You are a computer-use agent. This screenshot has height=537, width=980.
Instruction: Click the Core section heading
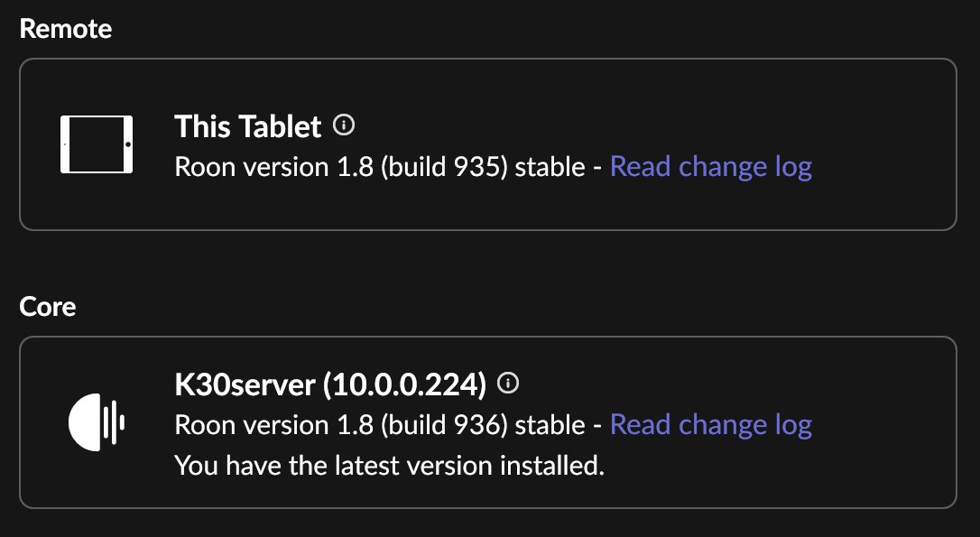[48, 307]
